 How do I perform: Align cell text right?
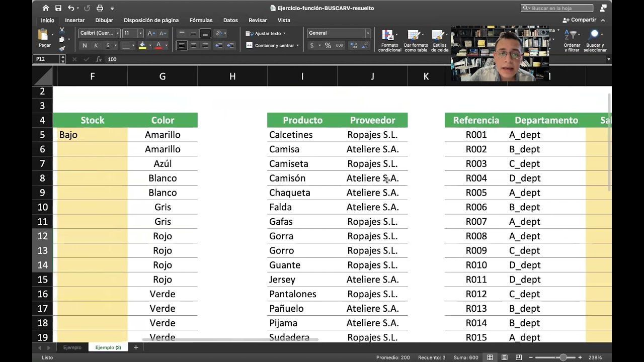point(205,45)
